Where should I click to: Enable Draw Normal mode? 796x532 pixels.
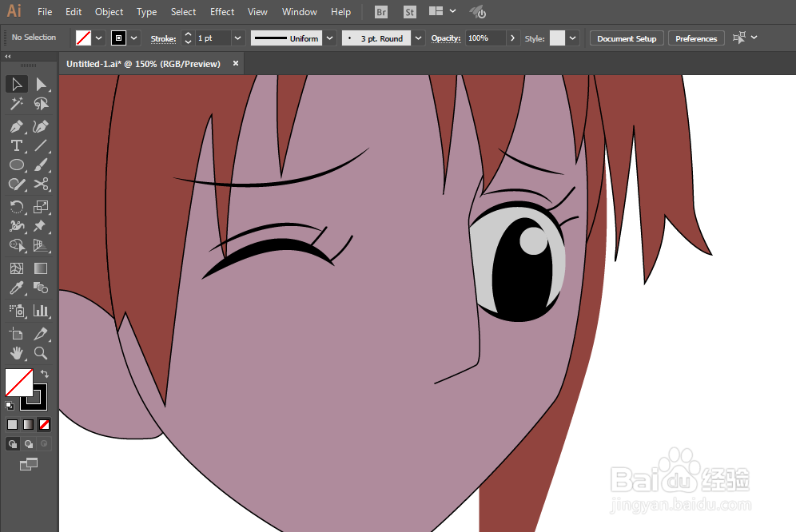click(x=12, y=443)
